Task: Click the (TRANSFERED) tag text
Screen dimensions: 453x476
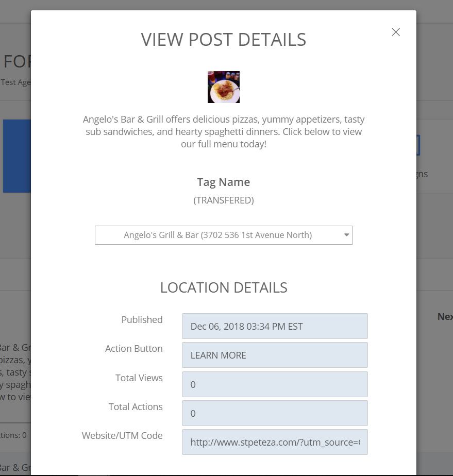Action: pyautogui.click(x=224, y=200)
